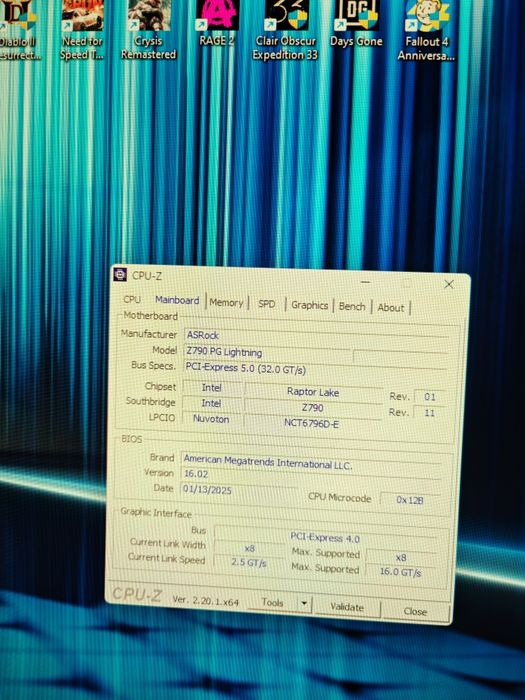Click the NCT6796D-E LPCIO value
This screenshot has width=525, height=700.
tap(312, 423)
